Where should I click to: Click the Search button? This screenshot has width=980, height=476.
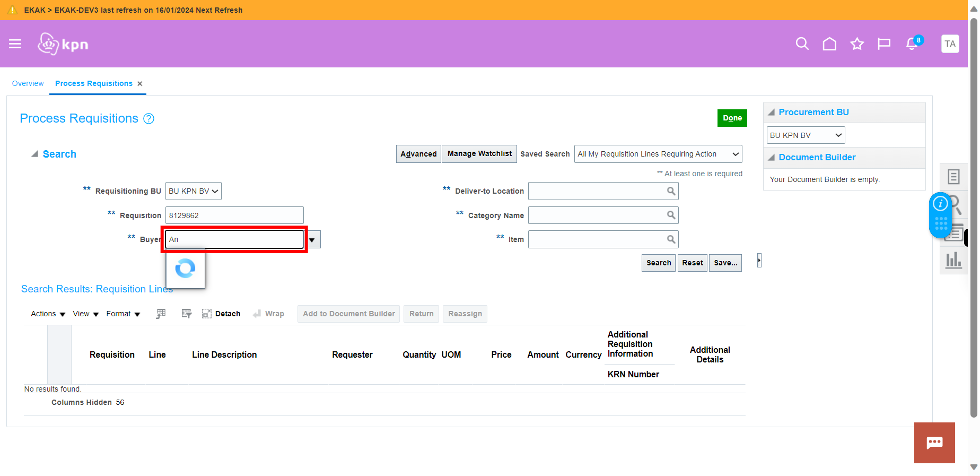point(659,263)
